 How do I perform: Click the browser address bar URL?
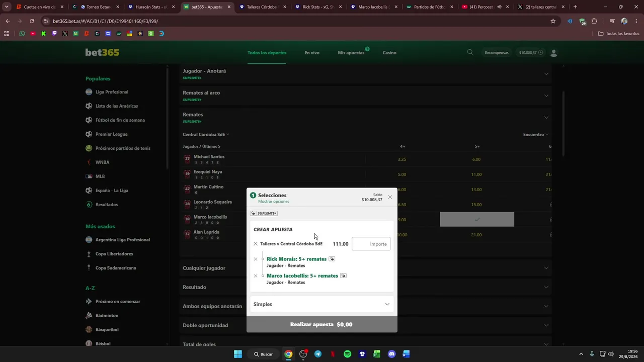pos(106,21)
